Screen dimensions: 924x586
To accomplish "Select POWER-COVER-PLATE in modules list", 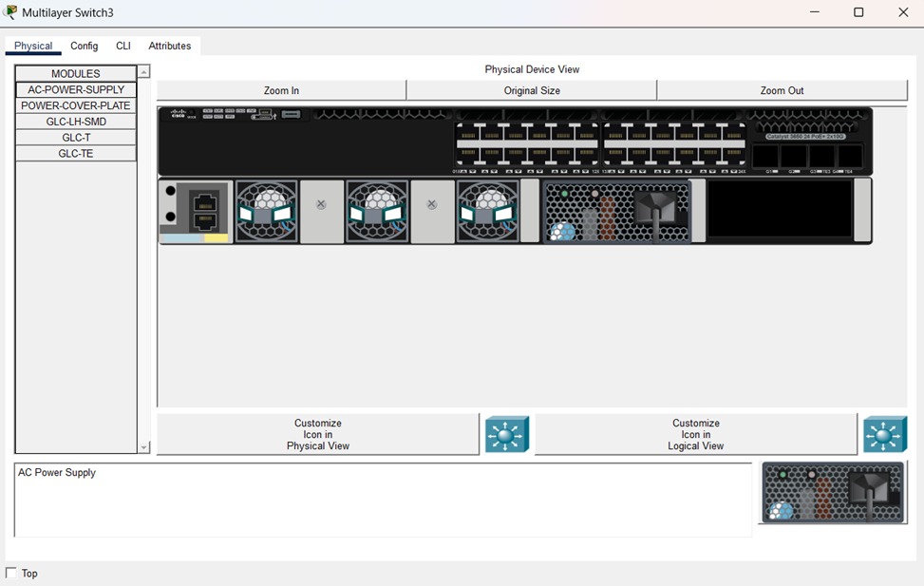I will (76, 105).
